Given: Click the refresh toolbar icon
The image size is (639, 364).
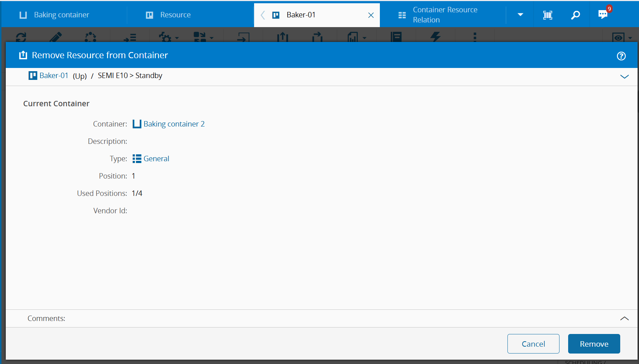Looking at the screenshot, I should (21, 37).
